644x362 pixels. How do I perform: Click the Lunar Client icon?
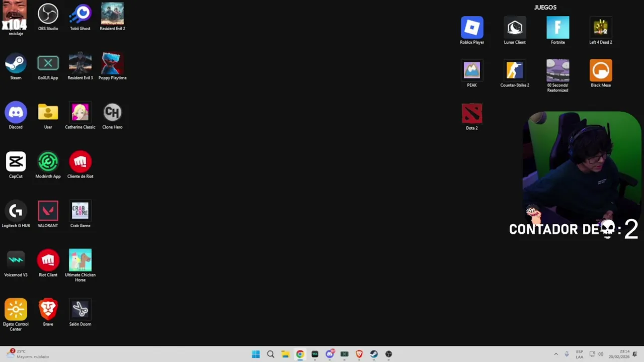[x=515, y=31]
